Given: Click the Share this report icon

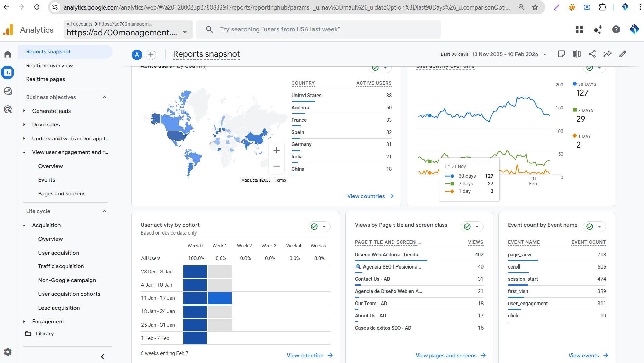Looking at the screenshot, I should [592, 54].
